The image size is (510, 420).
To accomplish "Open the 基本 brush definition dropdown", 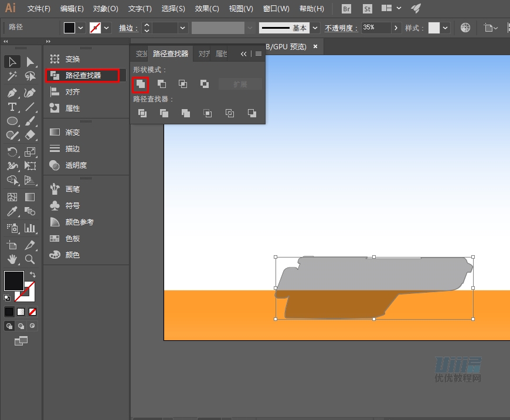I will [315, 28].
